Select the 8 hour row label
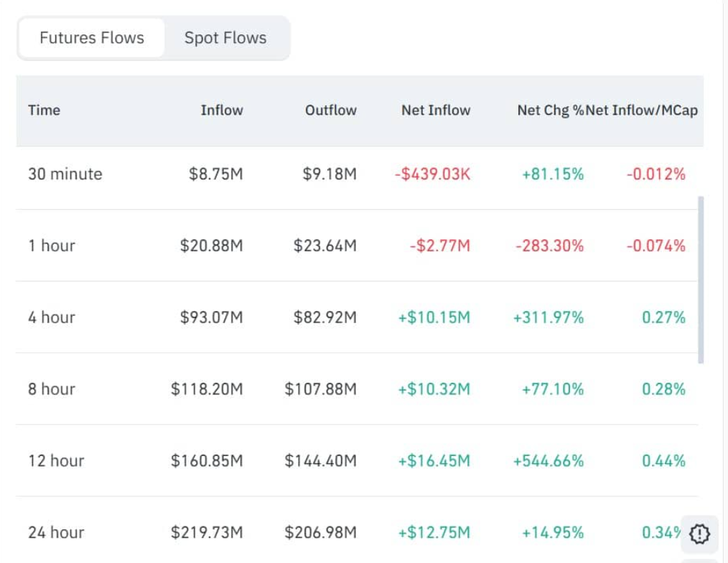Viewport: 728px width, 563px height. pyautogui.click(x=52, y=389)
